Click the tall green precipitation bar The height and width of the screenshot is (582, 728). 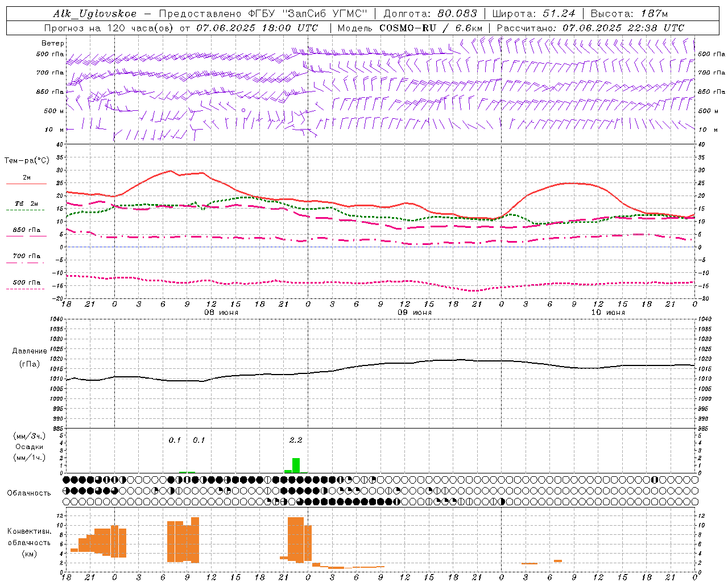[296, 465]
